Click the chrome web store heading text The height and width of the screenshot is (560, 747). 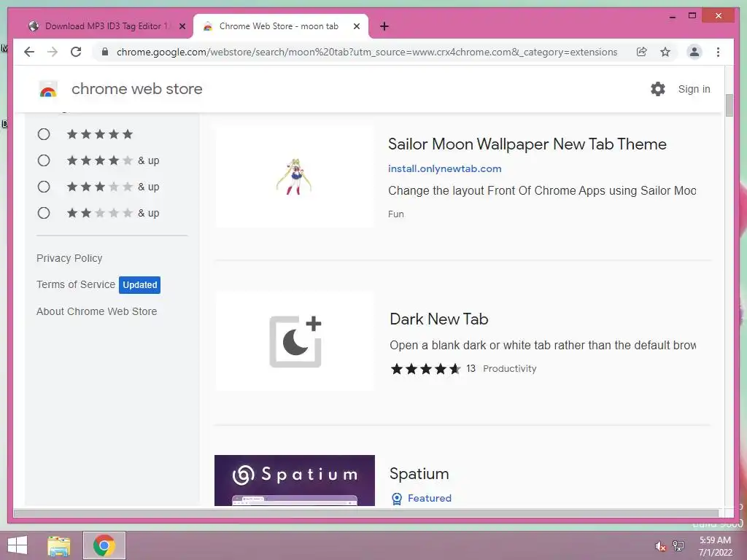coord(136,89)
